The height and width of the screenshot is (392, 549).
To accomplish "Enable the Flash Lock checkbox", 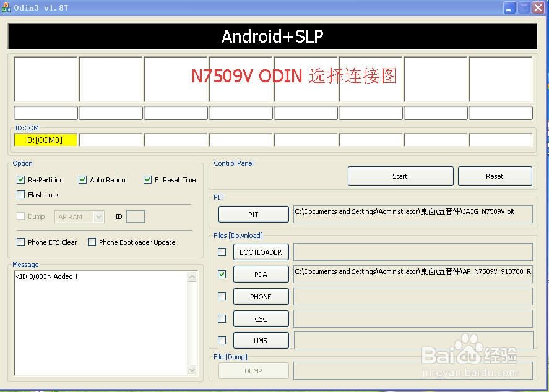I will pos(20,194).
